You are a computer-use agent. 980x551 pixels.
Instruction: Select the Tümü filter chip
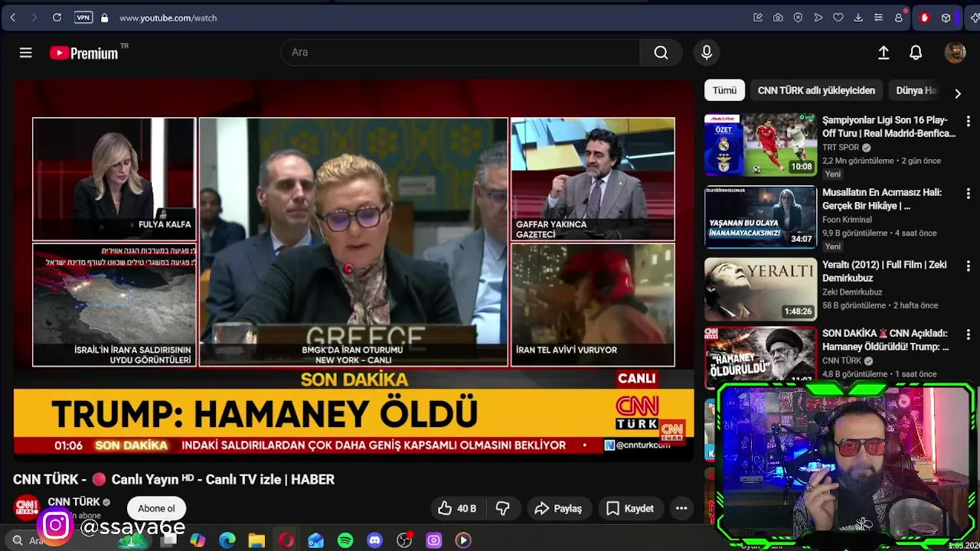coord(724,90)
